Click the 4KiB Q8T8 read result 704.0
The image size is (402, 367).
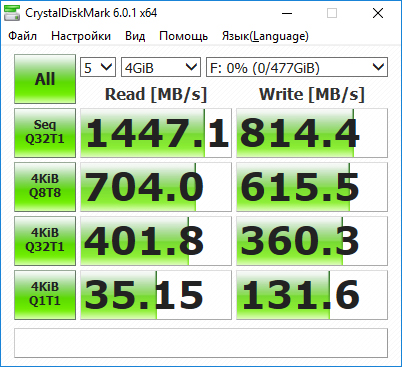tap(156, 187)
